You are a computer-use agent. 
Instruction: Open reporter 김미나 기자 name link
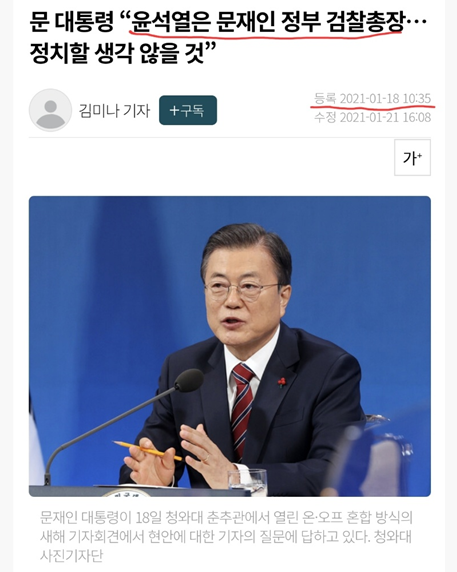click(114, 110)
